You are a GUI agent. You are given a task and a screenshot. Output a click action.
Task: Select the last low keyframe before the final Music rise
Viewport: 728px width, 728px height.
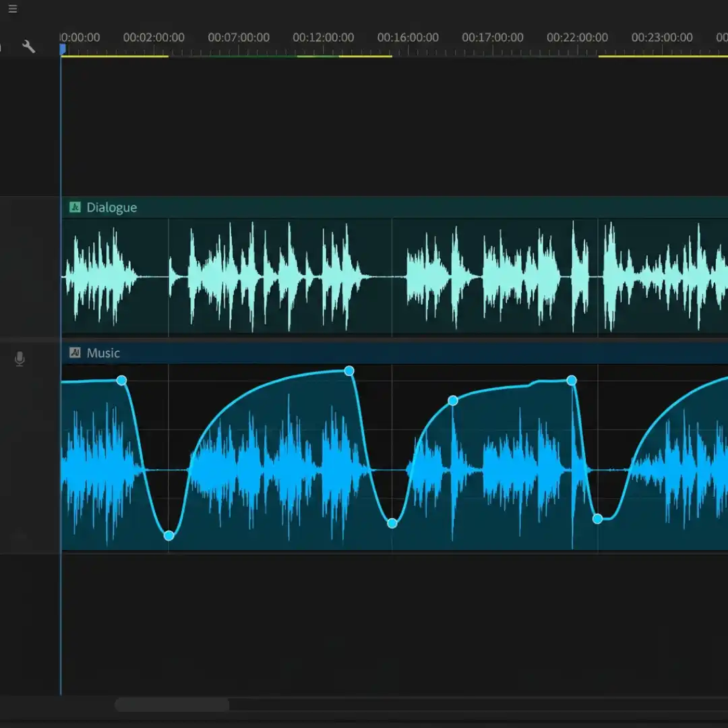[597, 518]
